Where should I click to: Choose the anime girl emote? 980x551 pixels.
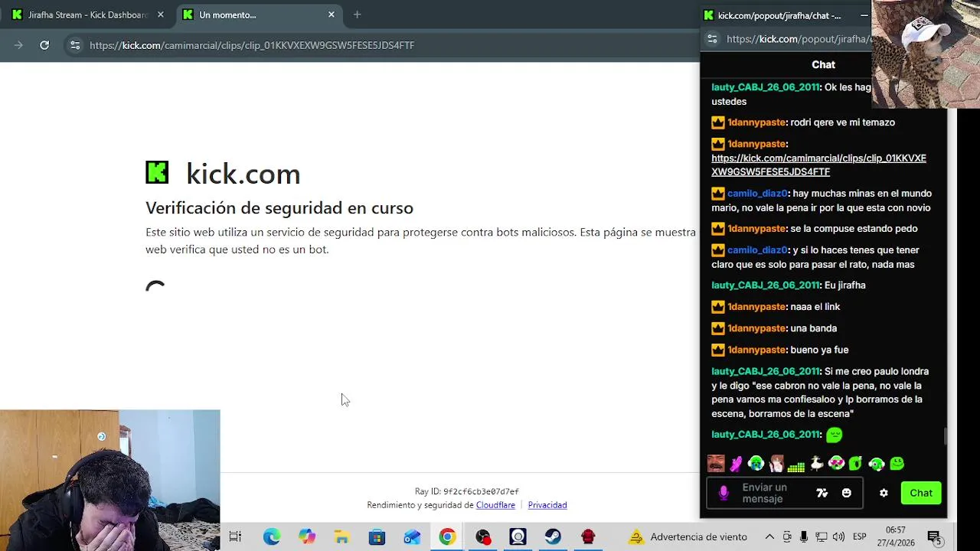pyautogui.click(x=776, y=464)
